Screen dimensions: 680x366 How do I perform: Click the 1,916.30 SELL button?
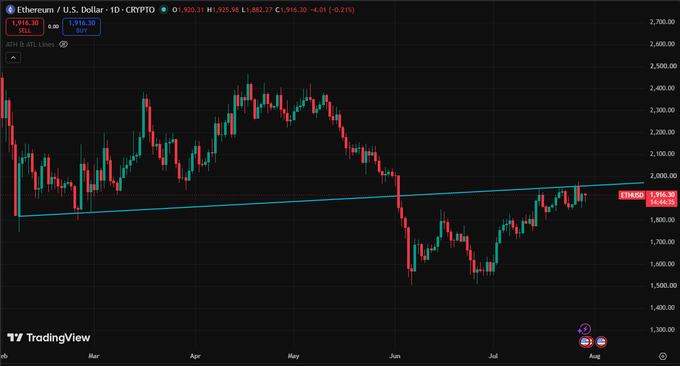coord(25,26)
